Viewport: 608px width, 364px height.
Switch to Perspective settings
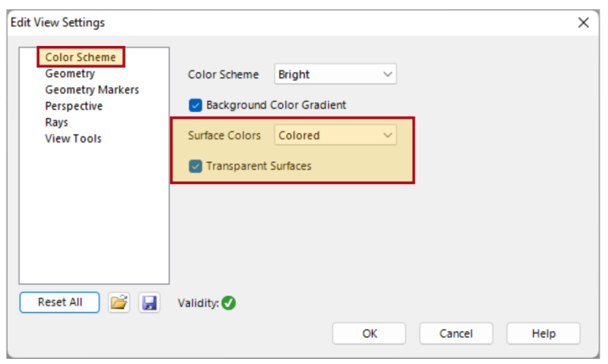[74, 106]
